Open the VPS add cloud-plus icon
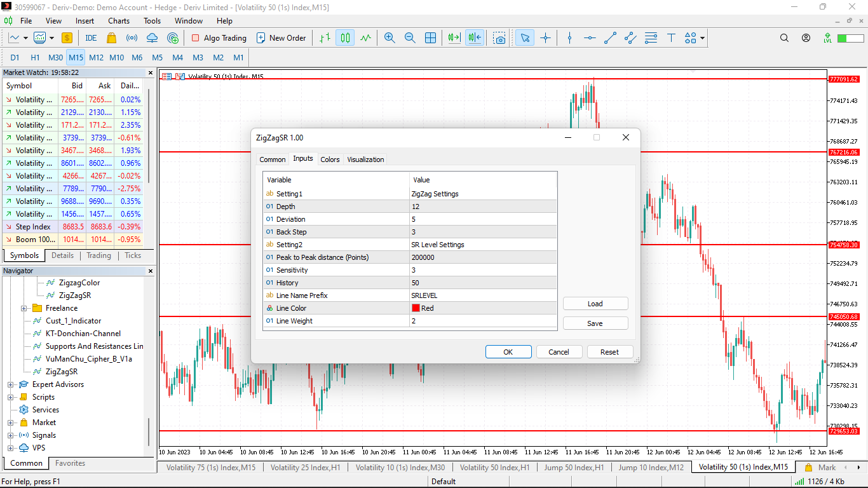868x488 pixels. (172, 38)
